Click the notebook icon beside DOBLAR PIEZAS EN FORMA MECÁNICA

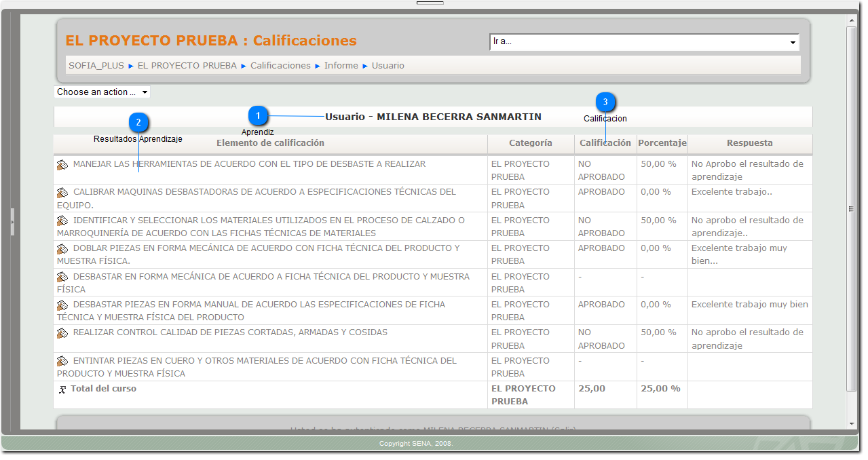pyautogui.click(x=60, y=248)
